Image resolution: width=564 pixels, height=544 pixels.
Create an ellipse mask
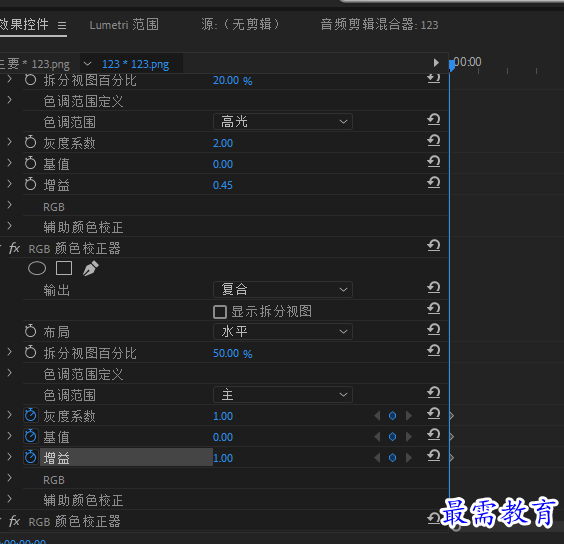[x=37, y=268]
